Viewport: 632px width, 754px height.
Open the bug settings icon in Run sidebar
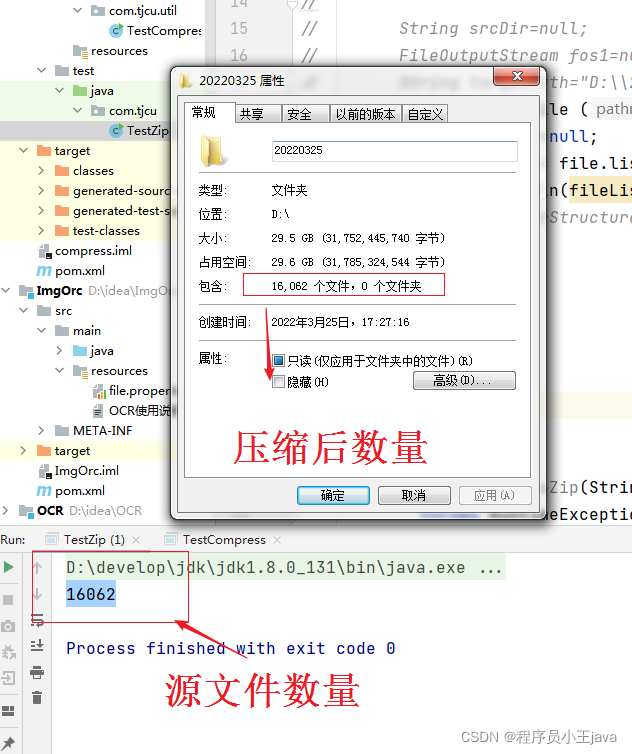pyautogui.click(x=8, y=652)
